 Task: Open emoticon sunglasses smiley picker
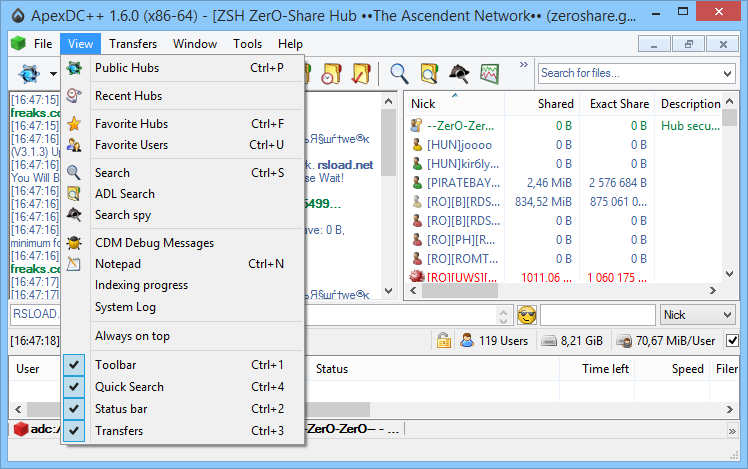527,315
